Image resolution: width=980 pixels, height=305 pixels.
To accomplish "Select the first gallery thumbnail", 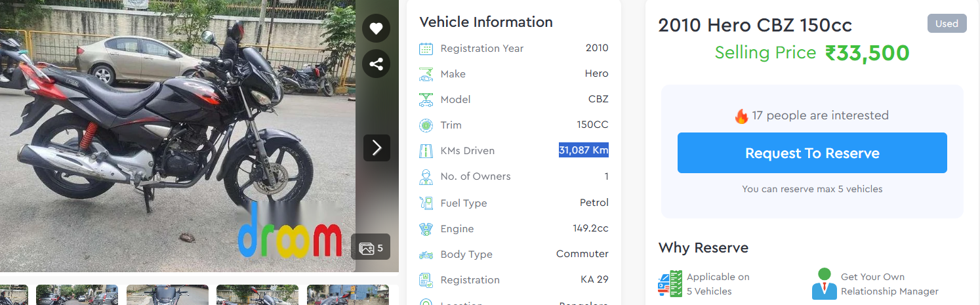I will pyautogui.click(x=14, y=295).
